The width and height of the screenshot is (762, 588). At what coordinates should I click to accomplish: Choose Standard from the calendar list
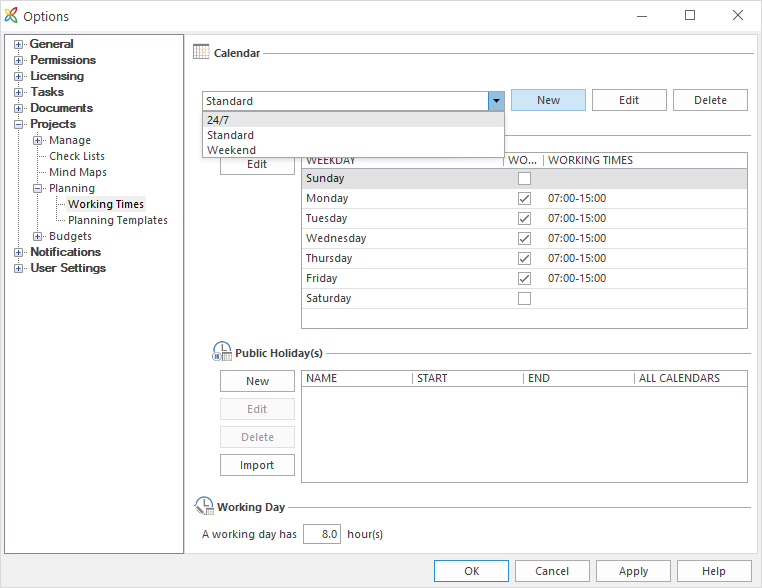tap(353, 135)
